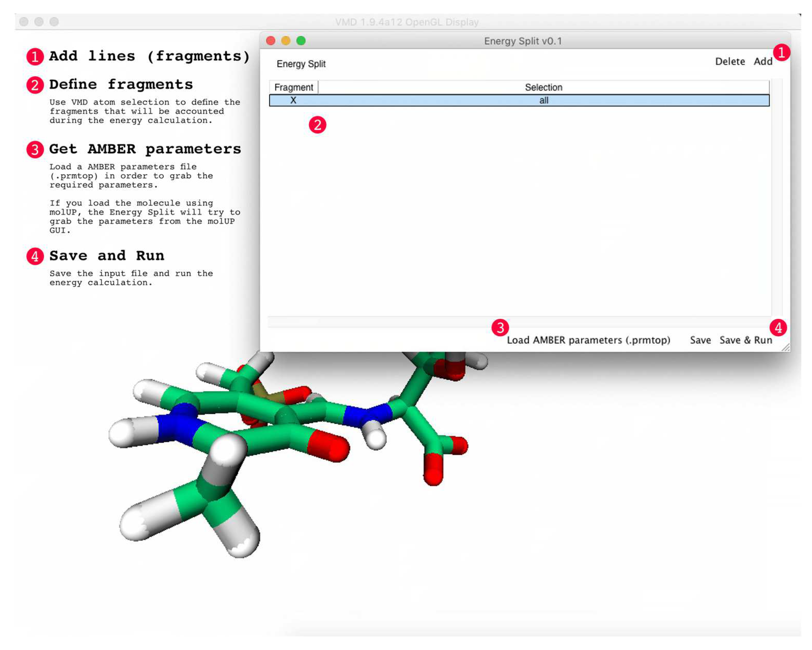Load AMBER parameters (.prmtop) file
Viewport: 812px width, 650px height.
[588, 340]
